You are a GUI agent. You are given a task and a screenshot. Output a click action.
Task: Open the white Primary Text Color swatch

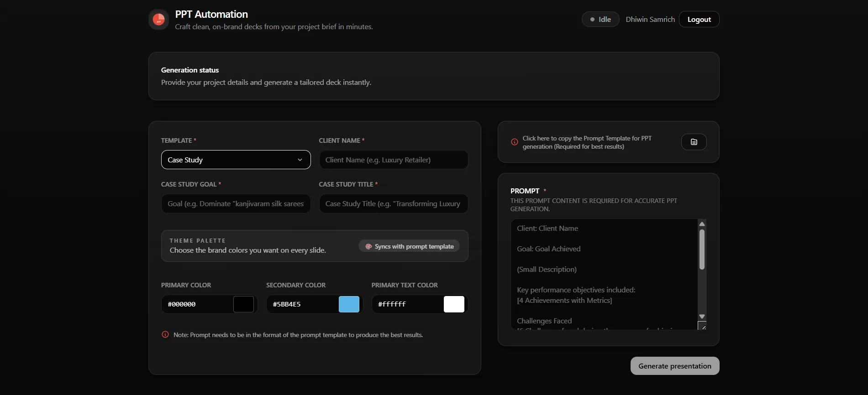[454, 304]
